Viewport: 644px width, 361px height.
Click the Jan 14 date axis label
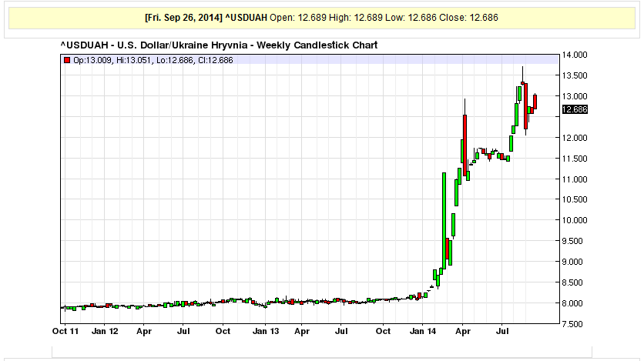point(423,331)
